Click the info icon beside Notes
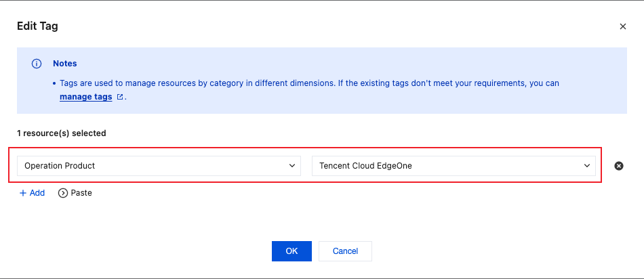Viewport: 644px width, 279px height. (37, 64)
